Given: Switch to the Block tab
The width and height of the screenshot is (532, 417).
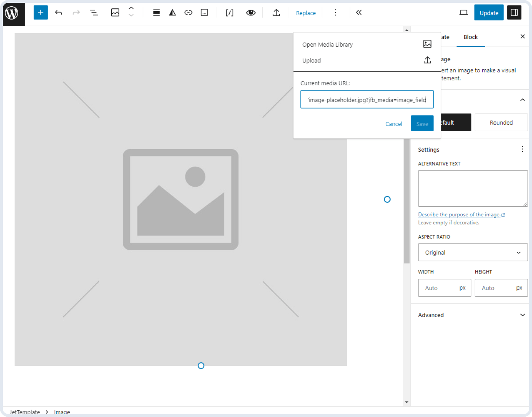Looking at the screenshot, I should click(470, 37).
